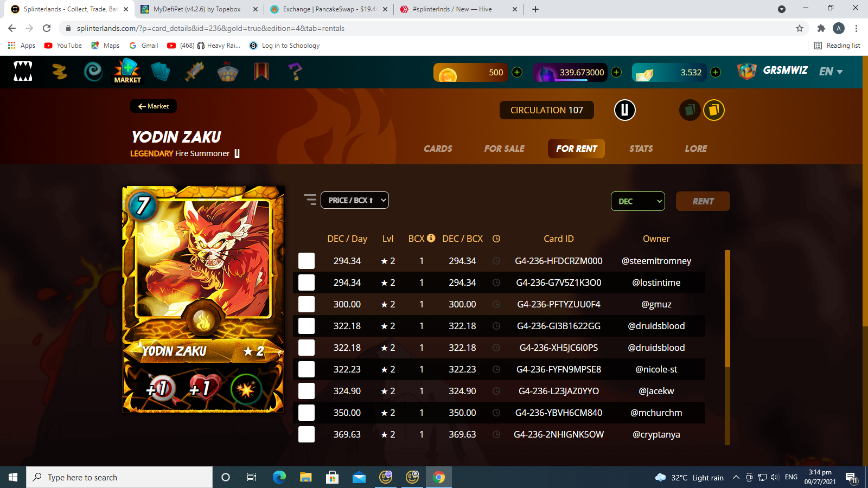Switch to regular foil card icon
The image size is (868, 488).
(x=690, y=110)
